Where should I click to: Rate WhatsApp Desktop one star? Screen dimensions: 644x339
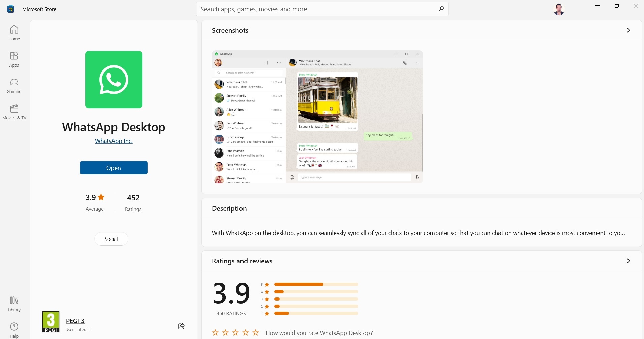[215, 333]
